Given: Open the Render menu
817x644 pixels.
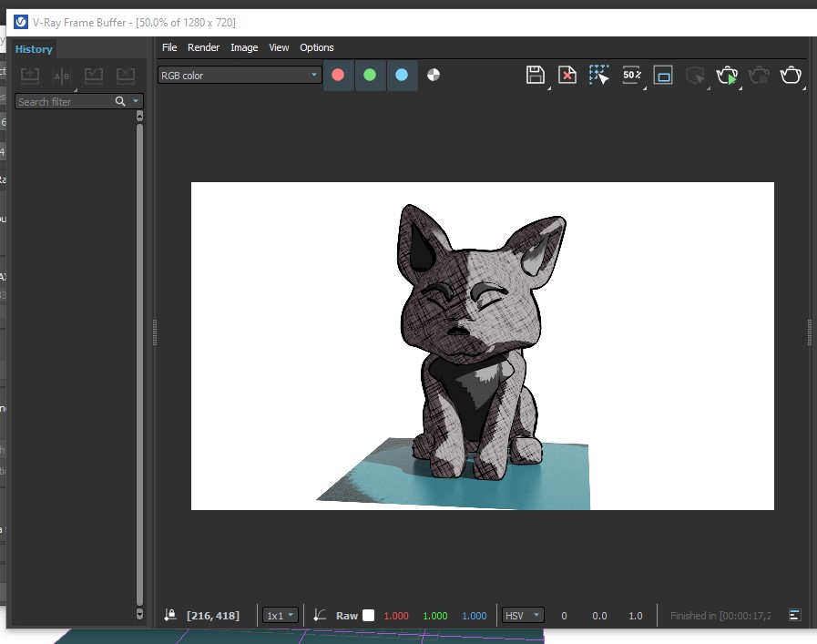Looking at the screenshot, I should 203,47.
